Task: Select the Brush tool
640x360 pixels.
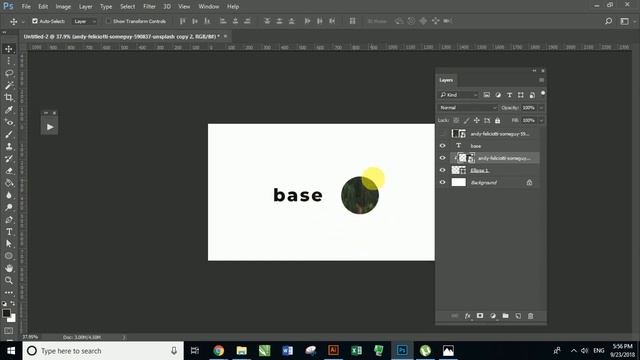Action: pos(9,134)
